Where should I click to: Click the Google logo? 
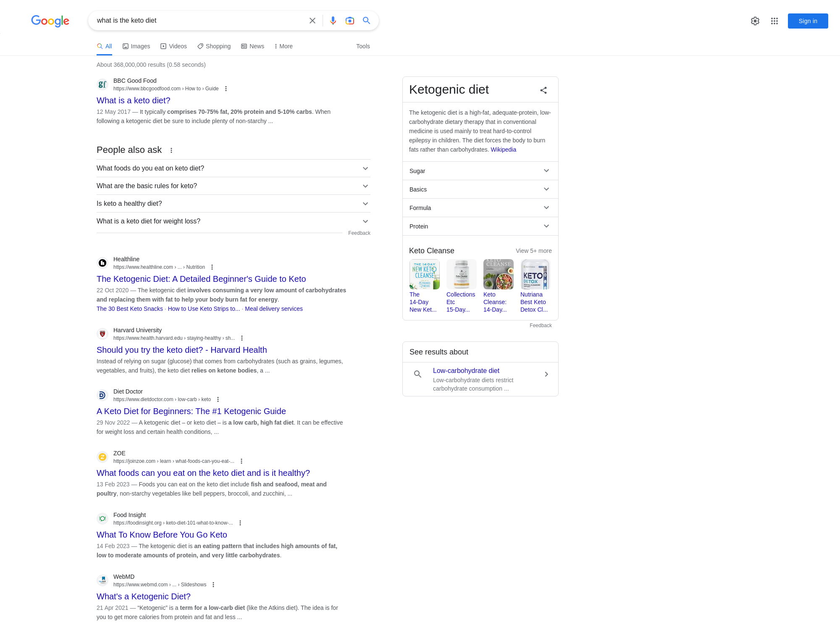[50, 21]
